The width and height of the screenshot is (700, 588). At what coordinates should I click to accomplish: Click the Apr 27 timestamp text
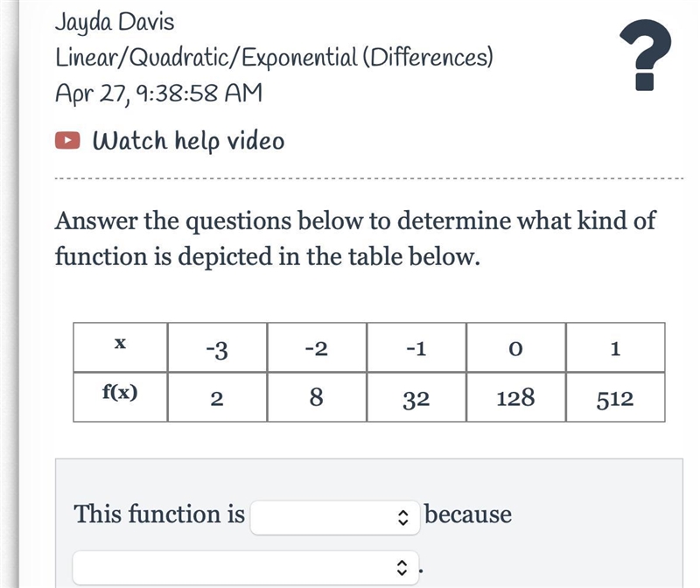(158, 94)
